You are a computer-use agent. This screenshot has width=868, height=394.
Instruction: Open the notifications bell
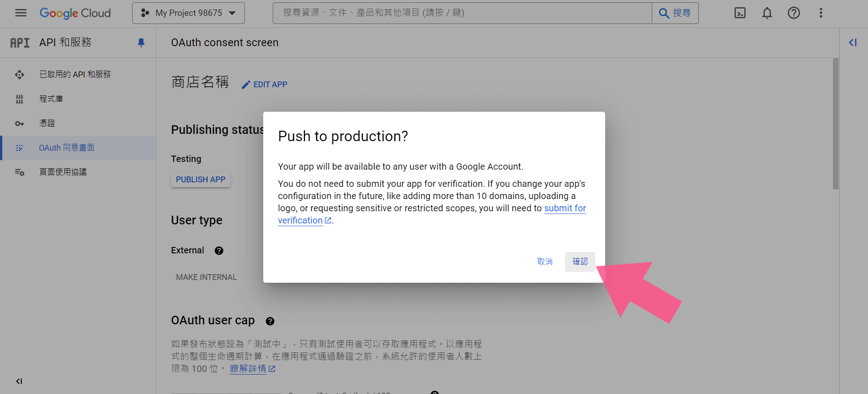pos(767,13)
